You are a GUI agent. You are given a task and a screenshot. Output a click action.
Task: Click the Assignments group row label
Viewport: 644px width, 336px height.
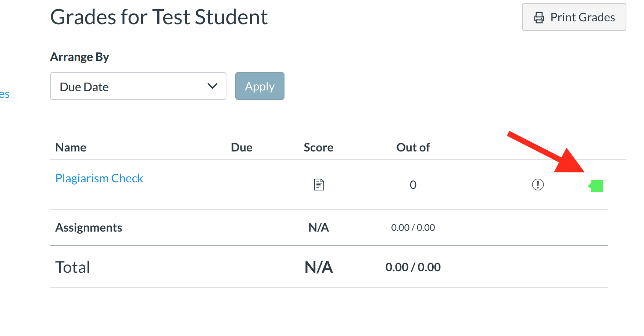click(x=89, y=228)
